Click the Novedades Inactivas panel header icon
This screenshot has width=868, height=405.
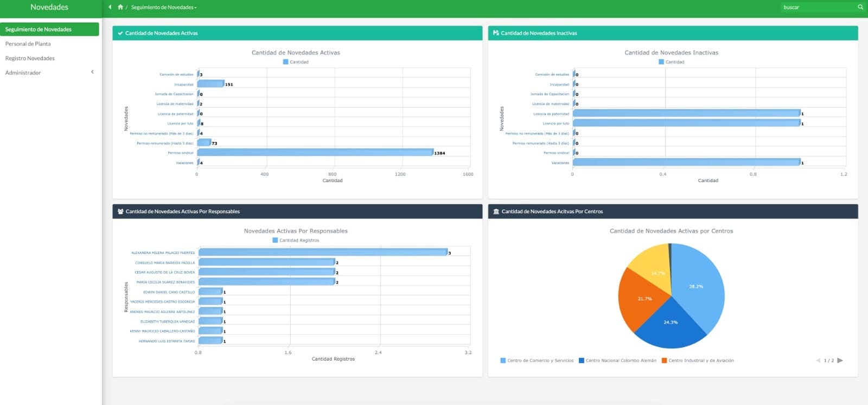point(496,33)
